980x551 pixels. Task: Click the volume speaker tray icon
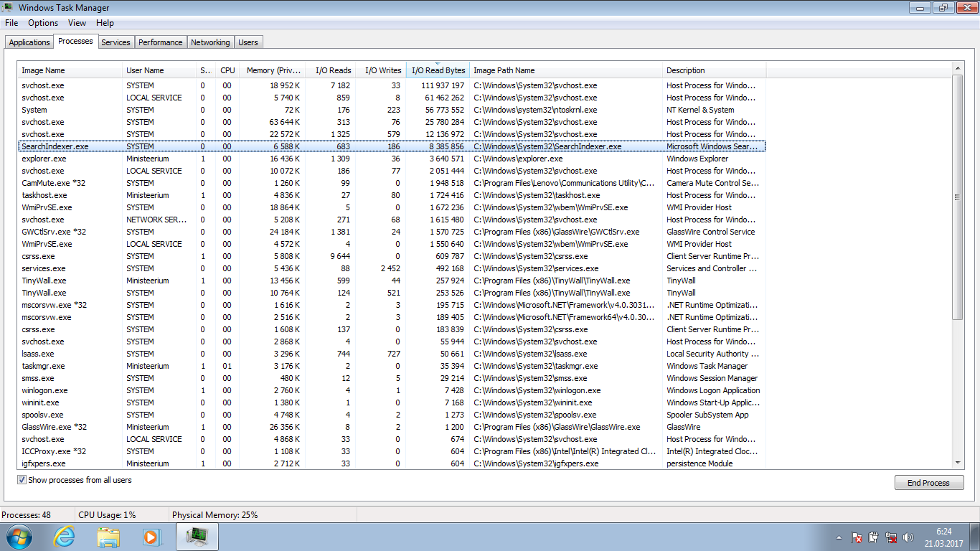(909, 537)
